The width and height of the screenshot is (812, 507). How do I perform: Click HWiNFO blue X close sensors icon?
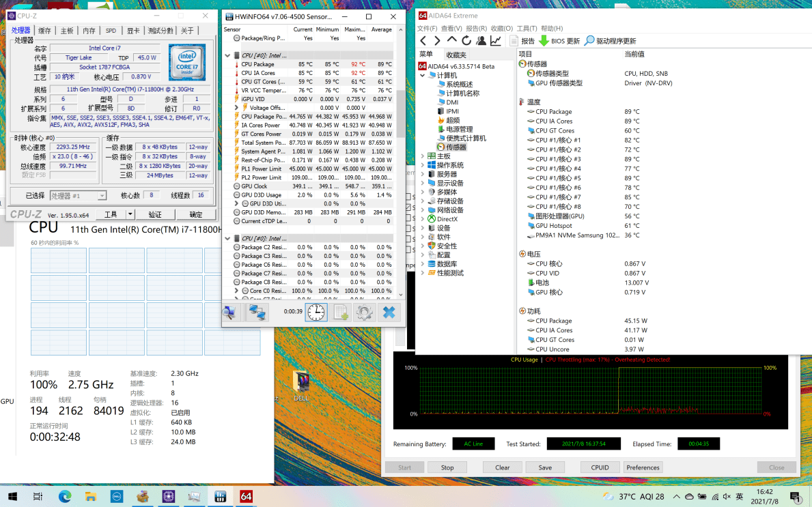(x=389, y=312)
